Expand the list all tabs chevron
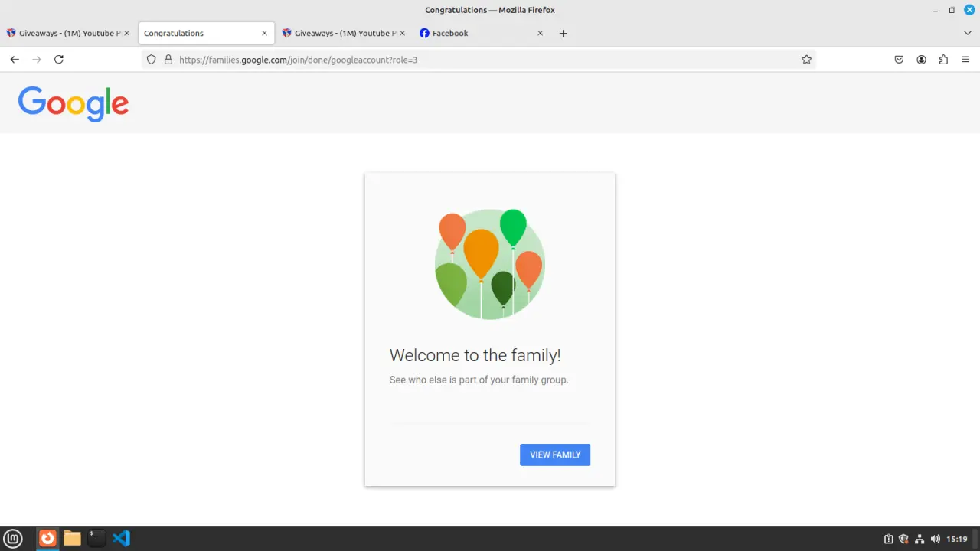980x551 pixels. [968, 34]
